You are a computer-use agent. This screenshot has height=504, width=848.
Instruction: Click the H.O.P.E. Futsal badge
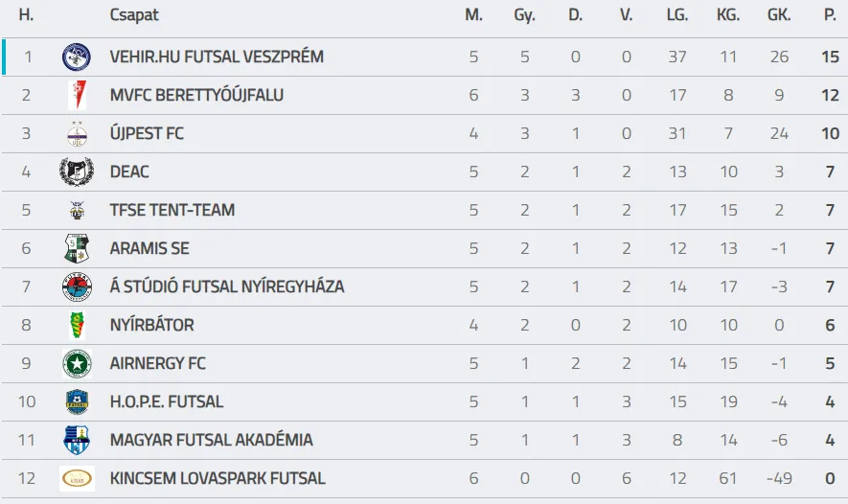tap(77, 401)
